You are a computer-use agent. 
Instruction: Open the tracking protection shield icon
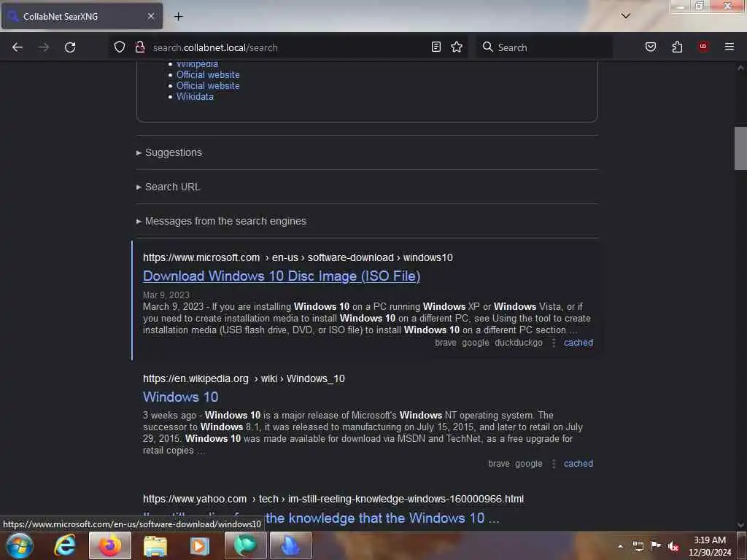(120, 47)
